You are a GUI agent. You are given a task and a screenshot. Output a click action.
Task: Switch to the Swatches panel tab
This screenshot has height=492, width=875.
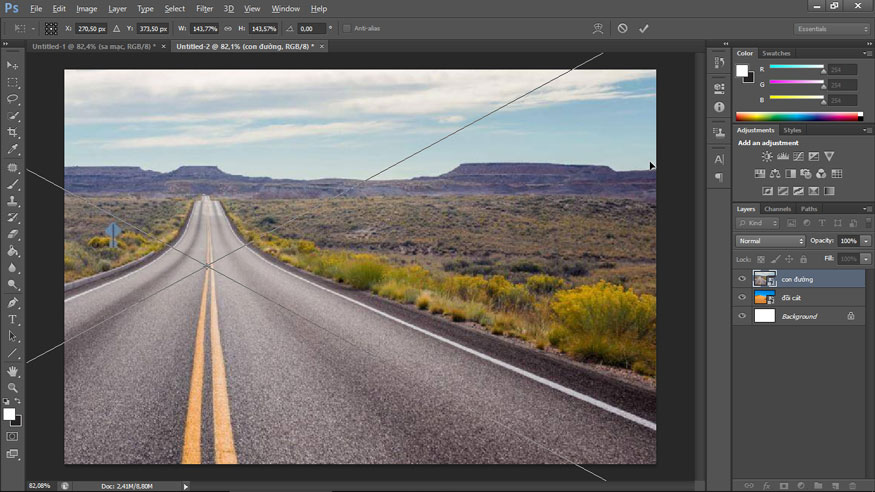[x=776, y=53]
